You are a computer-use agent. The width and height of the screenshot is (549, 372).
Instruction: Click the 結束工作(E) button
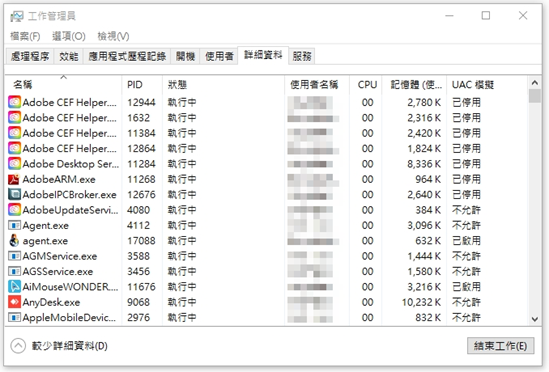point(500,346)
